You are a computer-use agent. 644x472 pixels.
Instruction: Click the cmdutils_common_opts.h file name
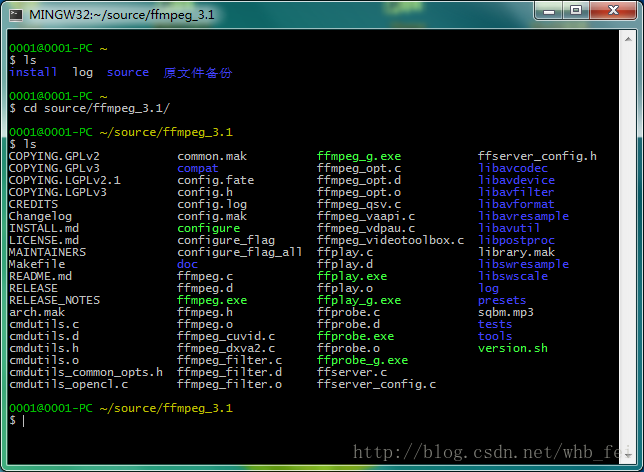[86, 372]
